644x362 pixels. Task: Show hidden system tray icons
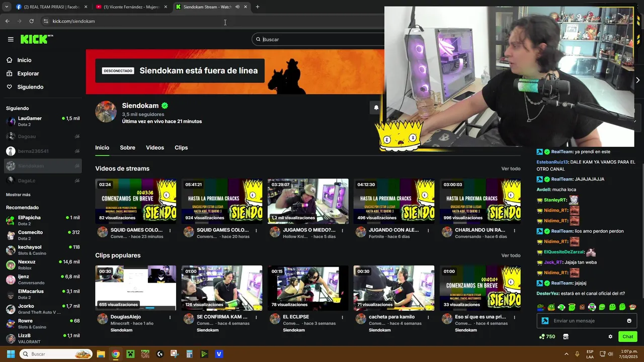567,354
